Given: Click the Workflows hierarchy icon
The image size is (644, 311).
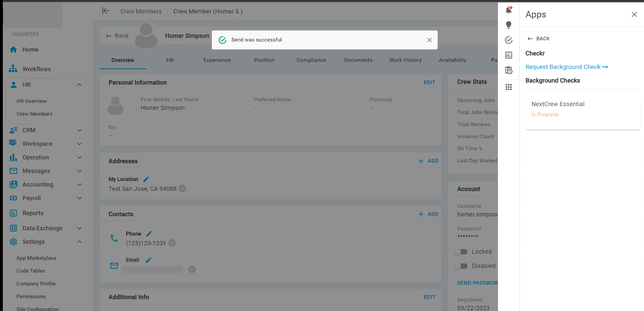Looking at the screenshot, I should pyautogui.click(x=13, y=69).
